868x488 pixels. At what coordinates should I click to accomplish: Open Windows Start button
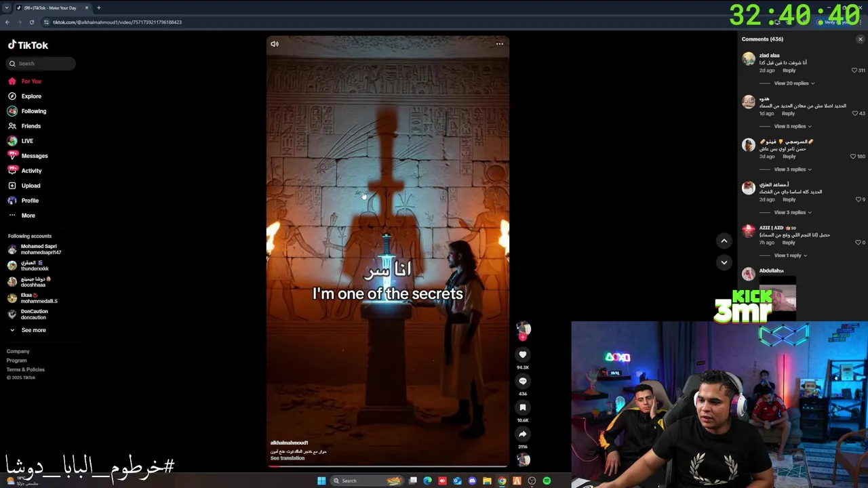(321, 481)
